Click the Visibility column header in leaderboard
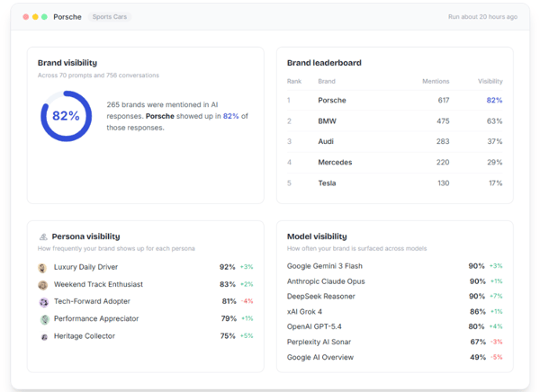The image size is (540, 392). point(490,82)
